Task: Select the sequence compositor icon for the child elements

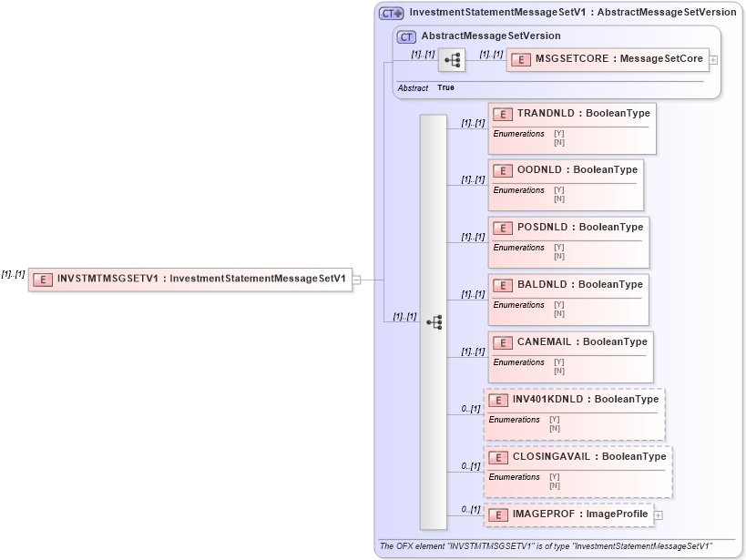Action: [x=434, y=321]
